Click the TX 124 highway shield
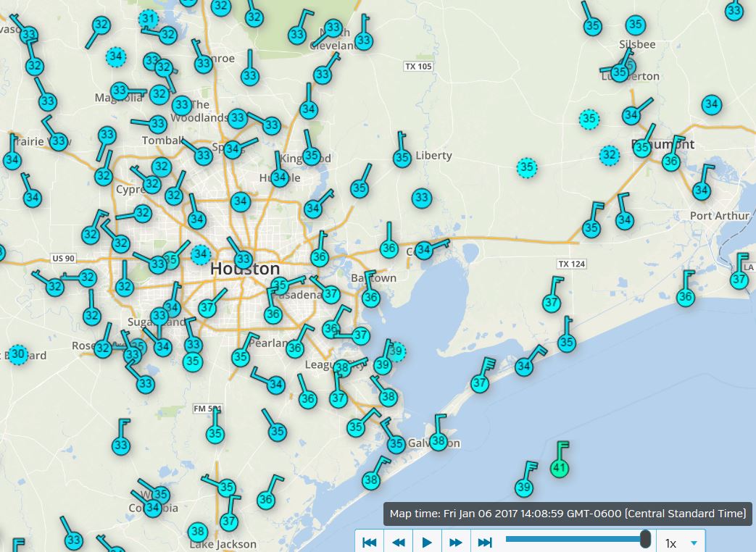Viewport: 756px width, 552px height. (571, 264)
